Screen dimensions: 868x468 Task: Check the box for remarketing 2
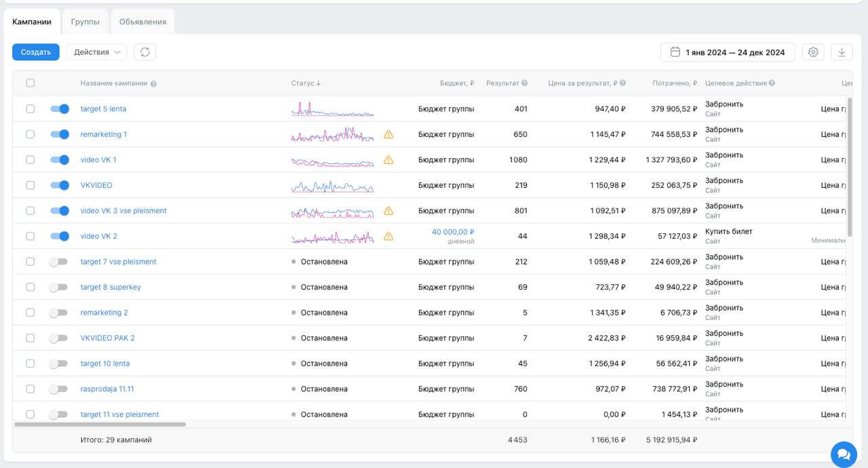(30, 313)
